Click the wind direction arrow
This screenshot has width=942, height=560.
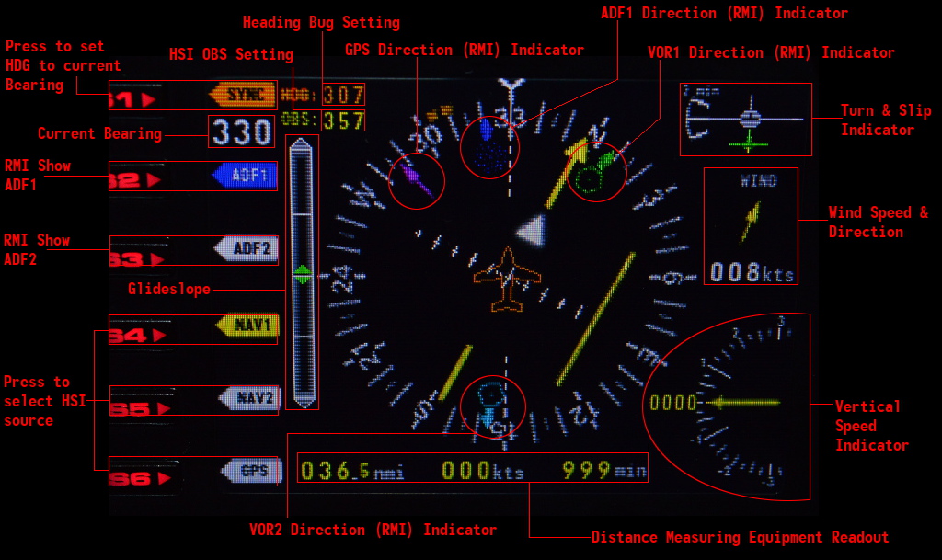pos(752,221)
